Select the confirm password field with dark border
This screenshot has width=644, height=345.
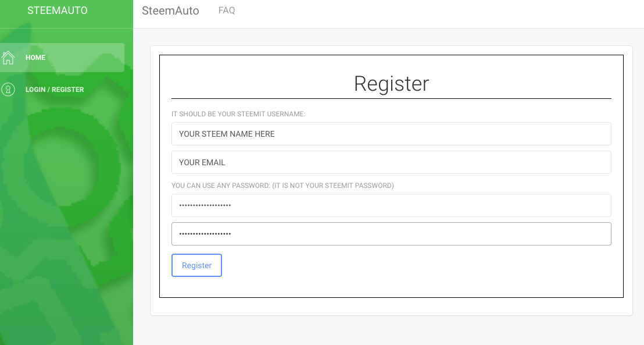click(391, 234)
